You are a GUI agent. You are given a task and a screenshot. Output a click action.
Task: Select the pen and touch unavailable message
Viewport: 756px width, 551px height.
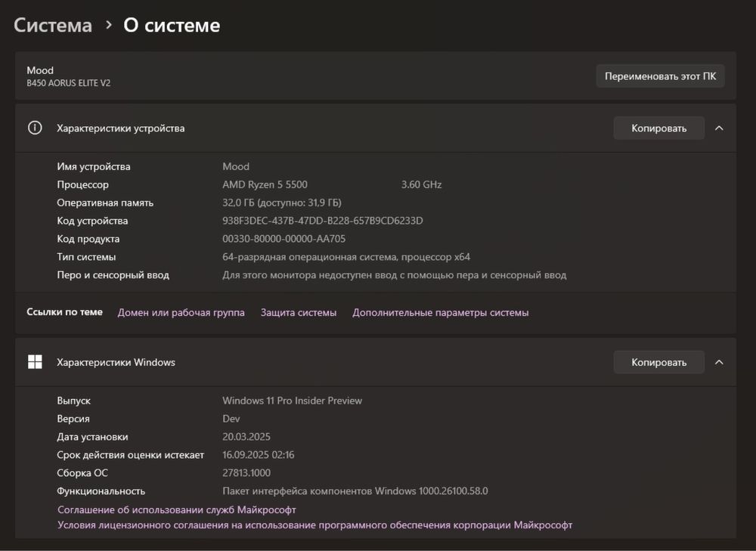[x=395, y=275]
